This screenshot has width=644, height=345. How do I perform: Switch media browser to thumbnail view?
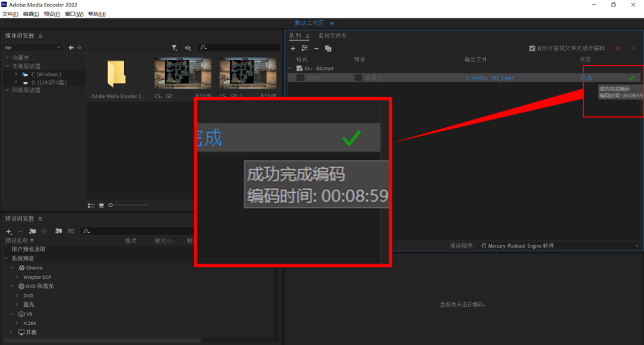point(101,205)
